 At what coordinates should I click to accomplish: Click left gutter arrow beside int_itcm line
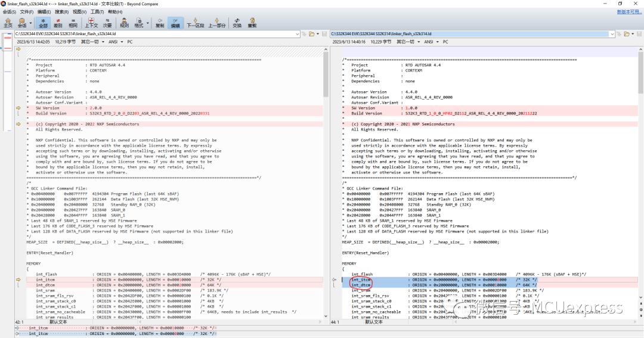[x=18, y=280]
